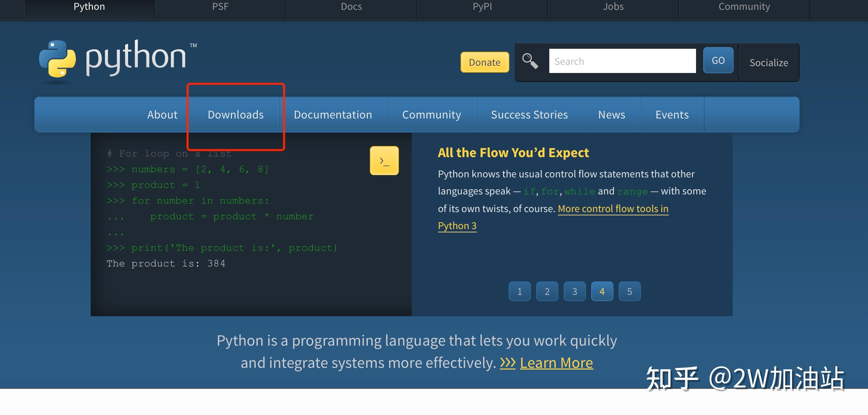The width and height of the screenshot is (868, 415).
Task: Open the Learn More link
Action: 556,363
